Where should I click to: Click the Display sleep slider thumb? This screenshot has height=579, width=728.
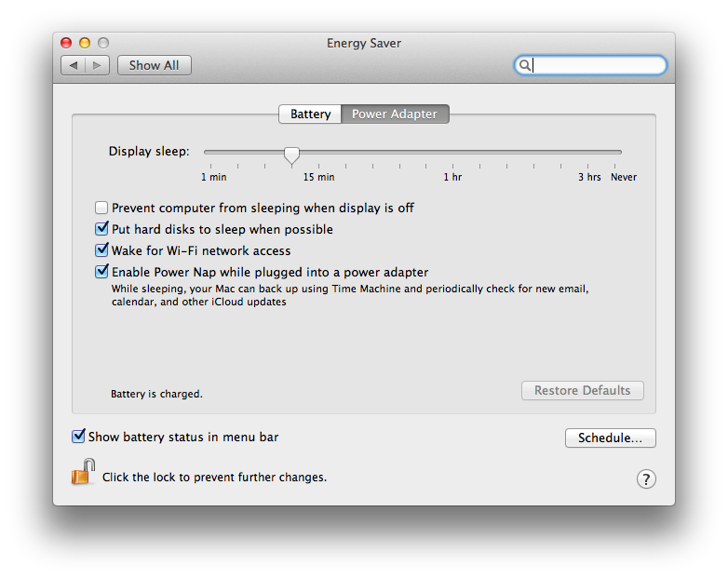click(291, 155)
